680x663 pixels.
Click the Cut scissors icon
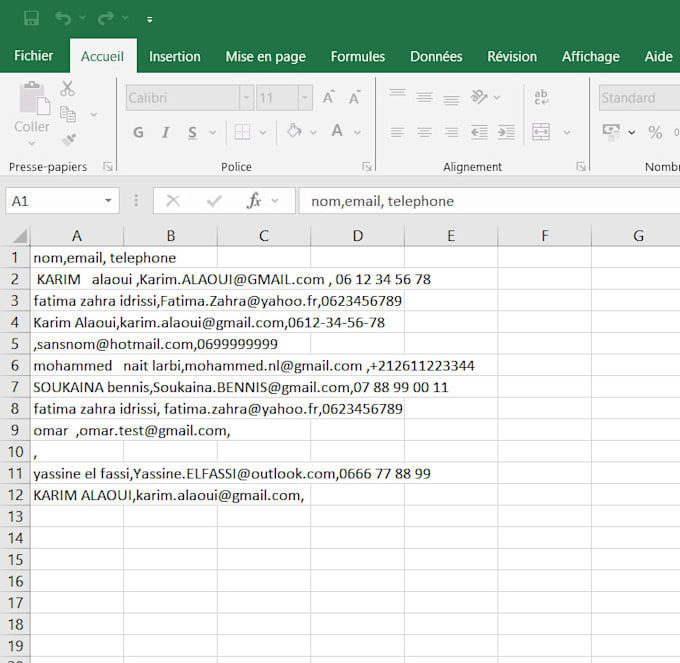click(x=67, y=88)
